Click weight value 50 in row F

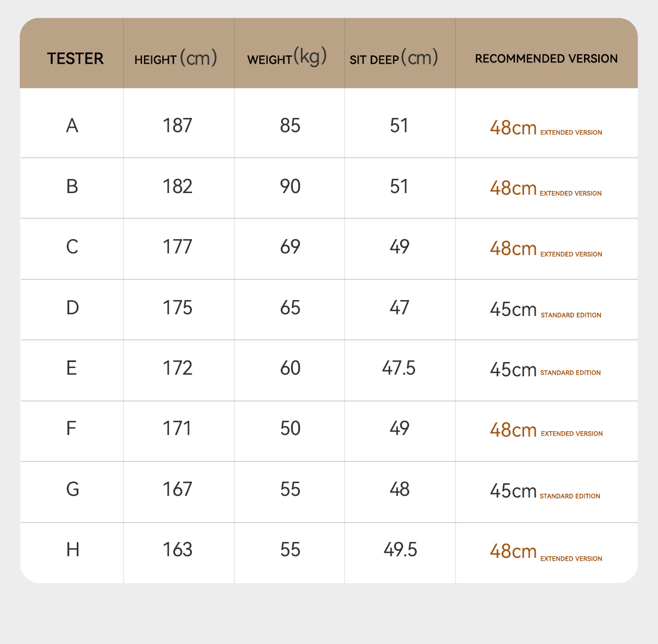pos(290,428)
